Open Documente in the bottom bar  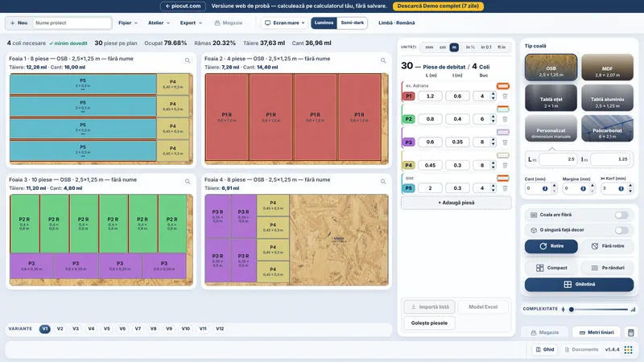point(581,350)
